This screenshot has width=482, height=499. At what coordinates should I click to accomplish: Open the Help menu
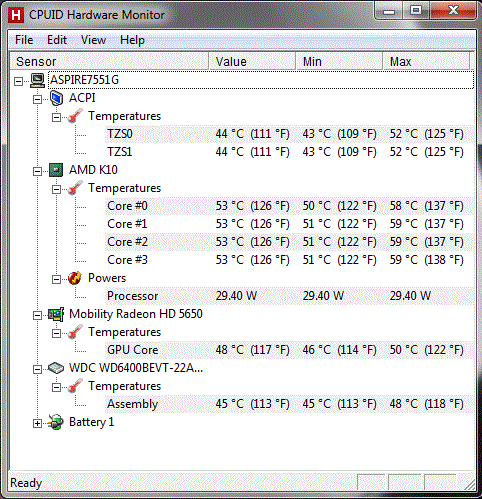point(132,40)
